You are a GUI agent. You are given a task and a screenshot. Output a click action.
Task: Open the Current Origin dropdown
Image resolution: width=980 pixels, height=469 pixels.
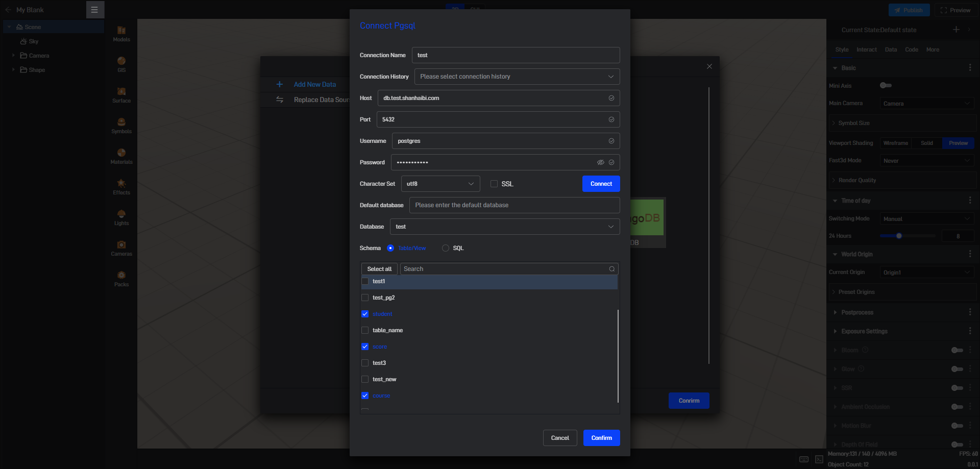coord(926,273)
